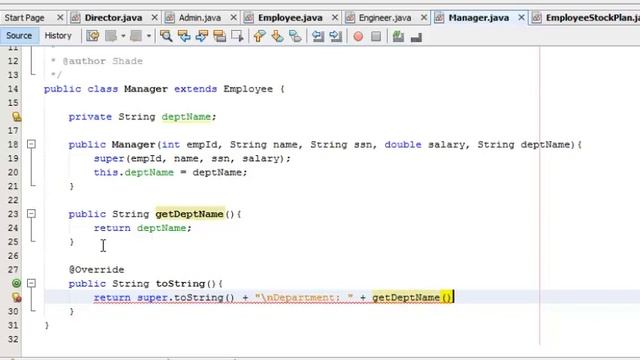Jump to Next Bookmark icon
The width and height of the screenshot is (640, 360).
coord(277,36)
